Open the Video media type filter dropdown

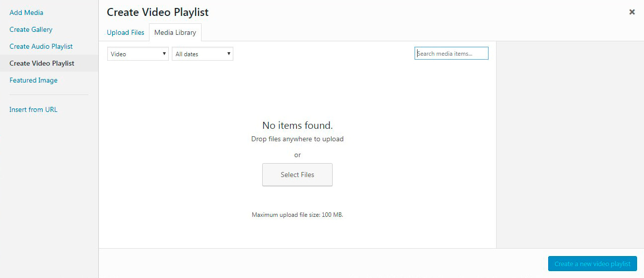coord(138,54)
